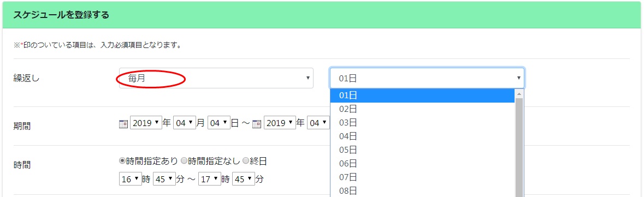The height and width of the screenshot is (197, 644).
Task: Collapse the 01日 day-of-month dropdown
Action: pos(427,78)
